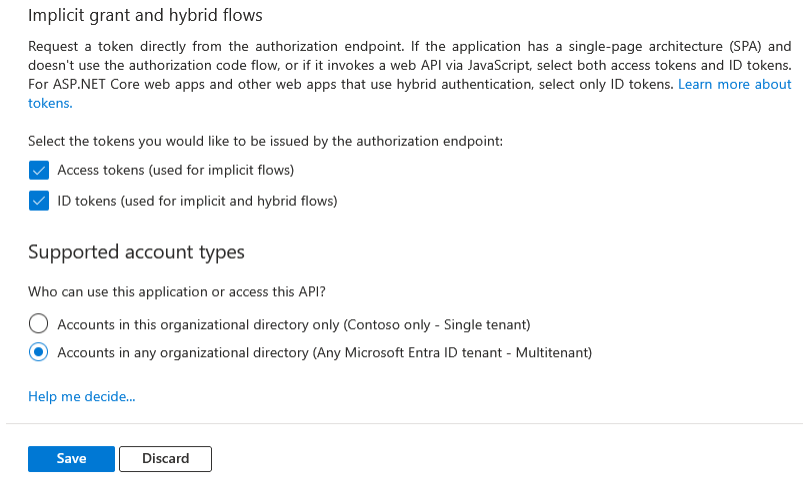Click the word 'tokens.' ending the Learn more link
The width and height of the screenshot is (803, 489).
tap(50, 103)
